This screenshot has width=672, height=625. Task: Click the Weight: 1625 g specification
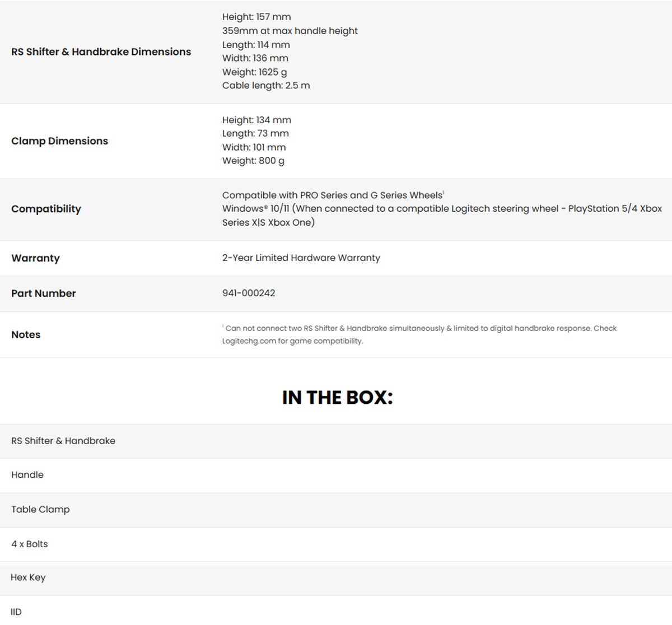pos(254,72)
